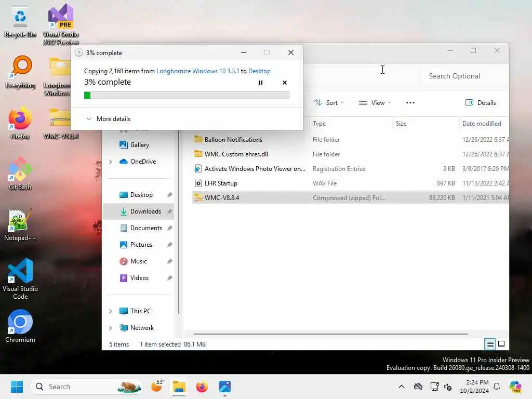Click the taskbar Search box
This screenshot has width=532, height=399.
[x=87, y=387]
